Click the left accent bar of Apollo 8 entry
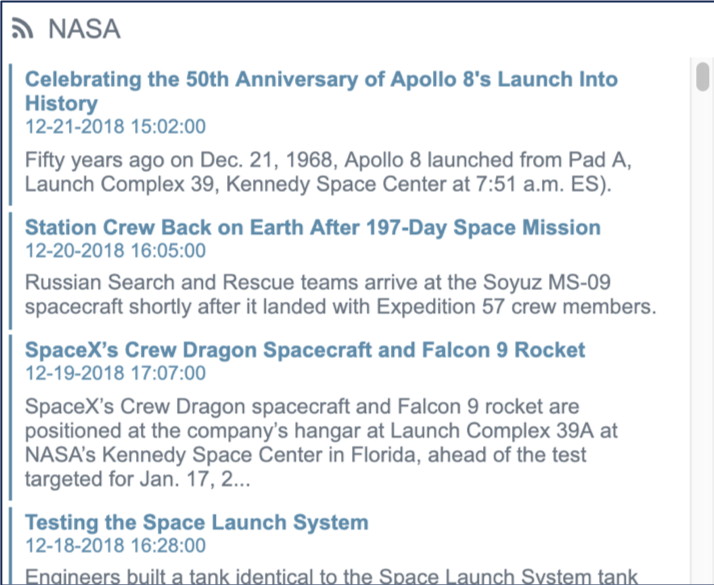This screenshot has height=585, width=714. click(11, 133)
